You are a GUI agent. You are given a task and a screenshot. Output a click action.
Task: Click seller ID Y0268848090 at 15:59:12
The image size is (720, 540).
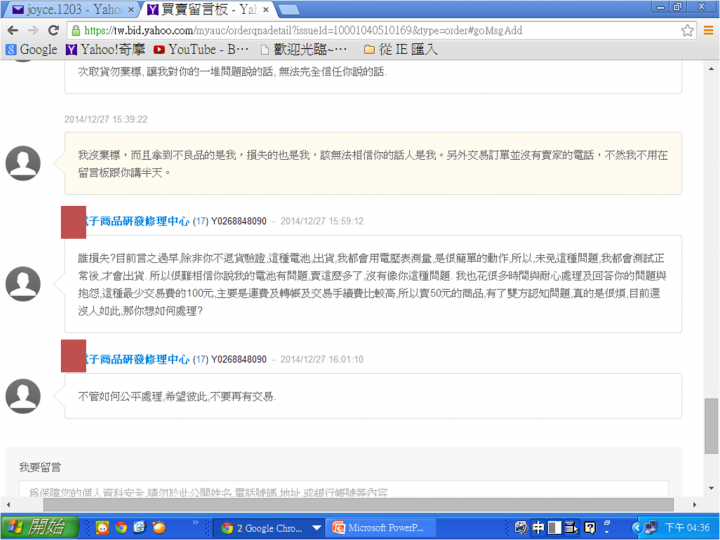[239, 221]
